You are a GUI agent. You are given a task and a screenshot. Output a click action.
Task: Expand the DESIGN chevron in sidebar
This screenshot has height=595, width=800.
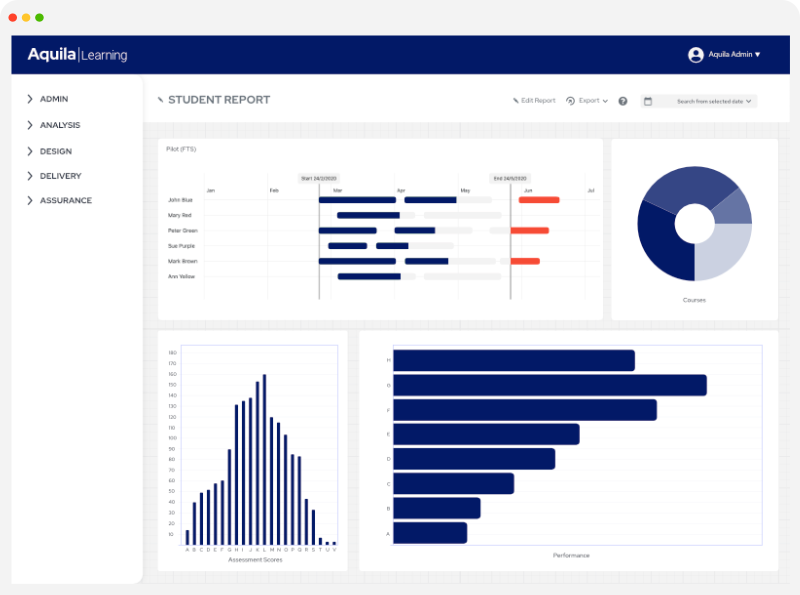coord(30,151)
